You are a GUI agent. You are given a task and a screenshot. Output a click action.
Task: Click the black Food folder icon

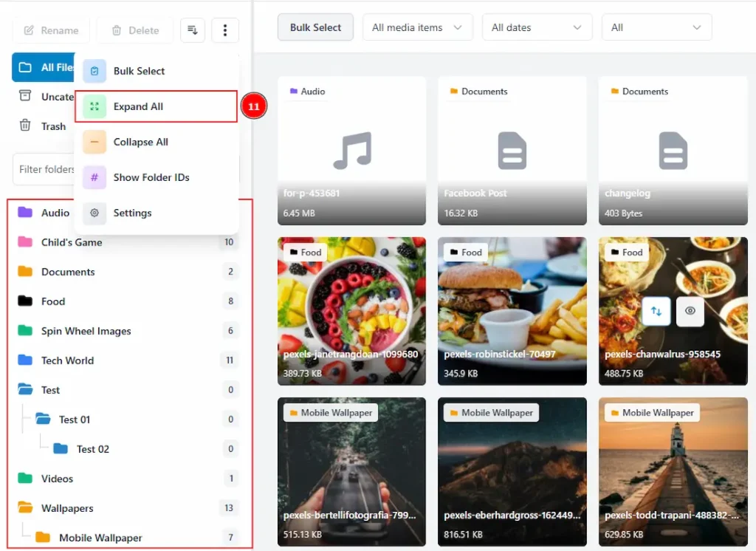click(x=25, y=301)
